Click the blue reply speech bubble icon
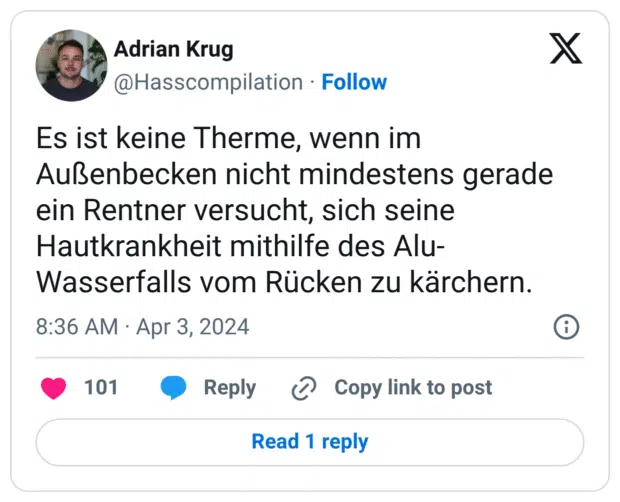This screenshot has height=502, width=620. click(174, 388)
